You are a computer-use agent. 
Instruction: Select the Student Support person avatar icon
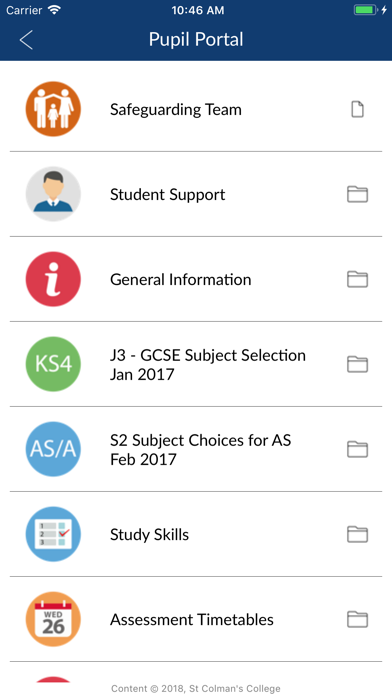53,194
